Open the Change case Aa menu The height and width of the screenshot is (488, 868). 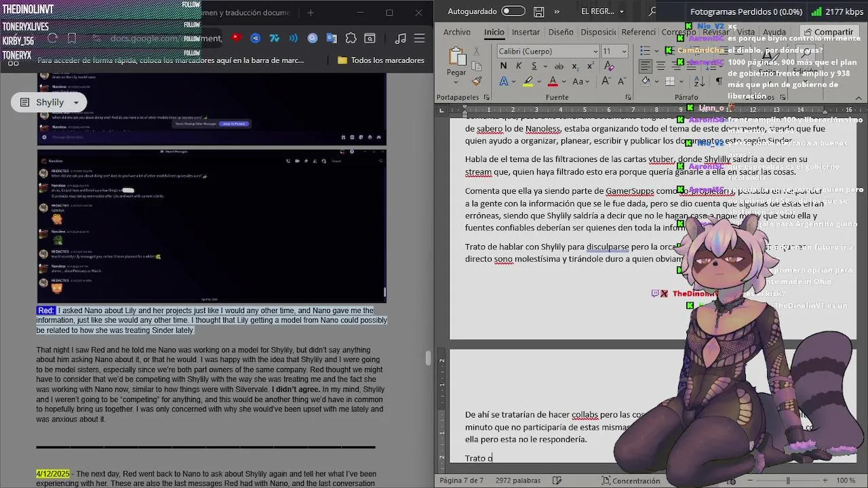coord(581,81)
